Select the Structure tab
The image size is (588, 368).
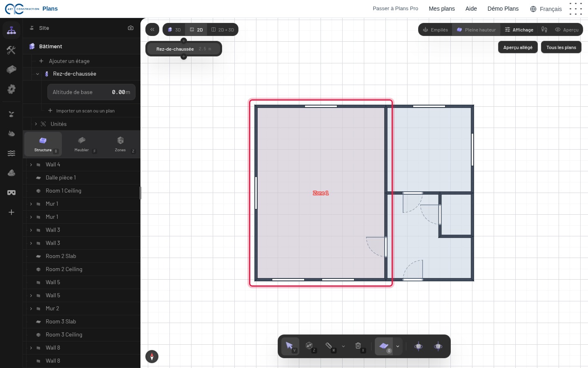click(43, 144)
